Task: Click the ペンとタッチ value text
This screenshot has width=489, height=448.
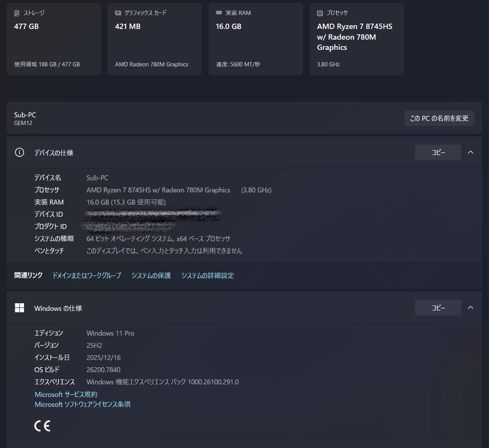Action: [x=164, y=251]
